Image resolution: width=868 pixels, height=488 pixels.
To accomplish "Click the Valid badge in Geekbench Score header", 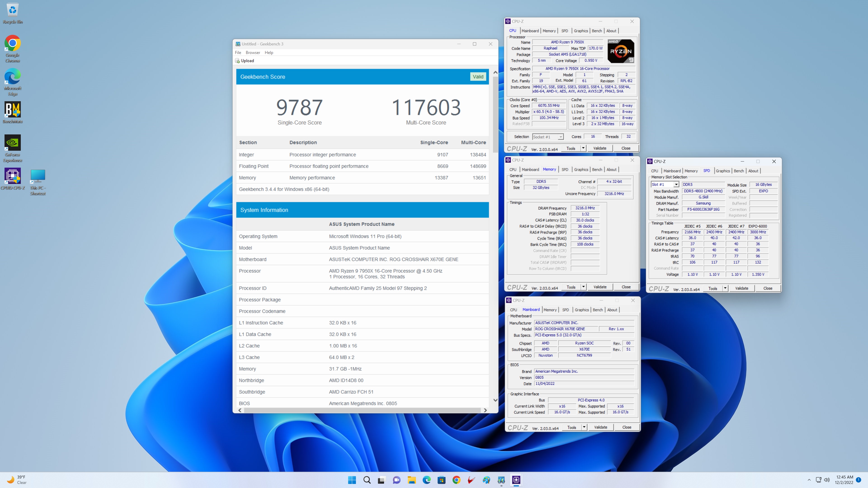I will click(478, 77).
